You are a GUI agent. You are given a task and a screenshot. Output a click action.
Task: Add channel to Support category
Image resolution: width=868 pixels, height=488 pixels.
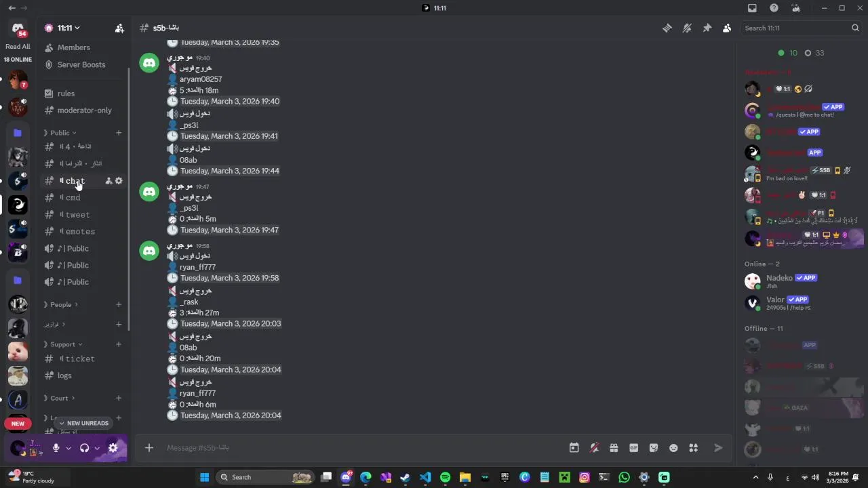pos(119,344)
